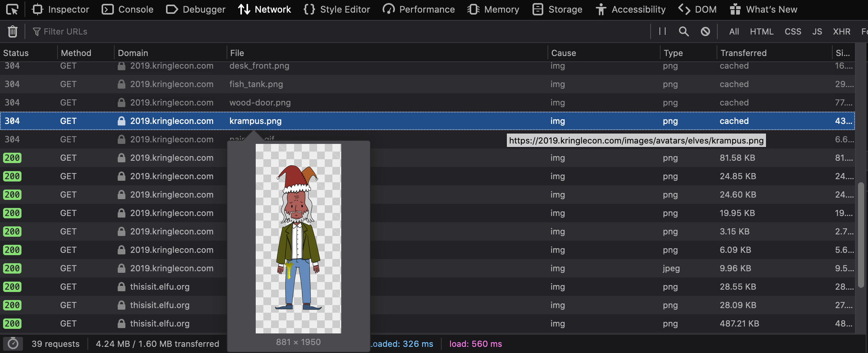Click the 200 status of 81.58 KB row
The image size is (868, 353).
[x=12, y=158]
